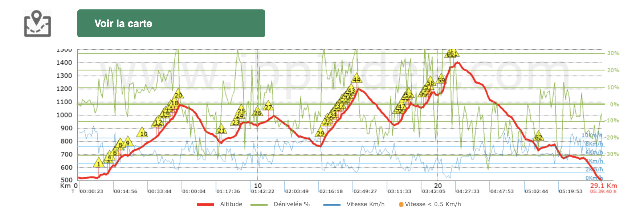The width and height of the screenshot is (644, 215).
Task: Click waypoint marker 62 on the descent
Action: click(538, 137)
